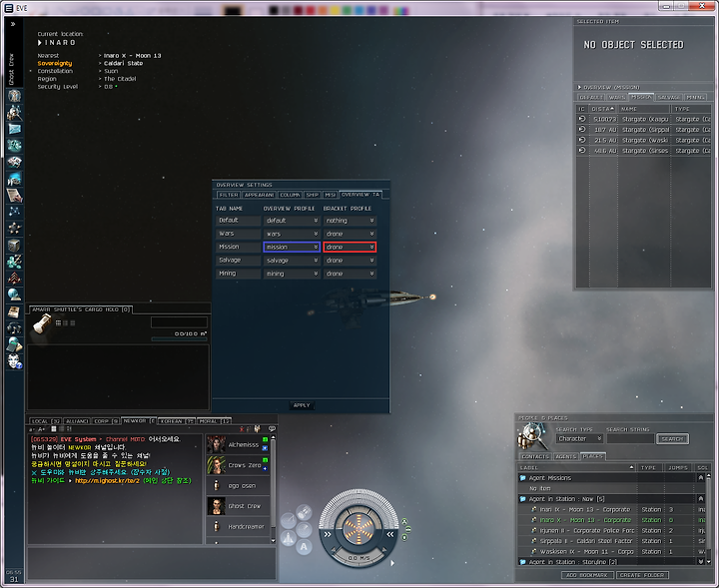This screenshot has width=719, height=588.
Task: Open Salvage overview profile dropdown
Action: coord(292,261)
